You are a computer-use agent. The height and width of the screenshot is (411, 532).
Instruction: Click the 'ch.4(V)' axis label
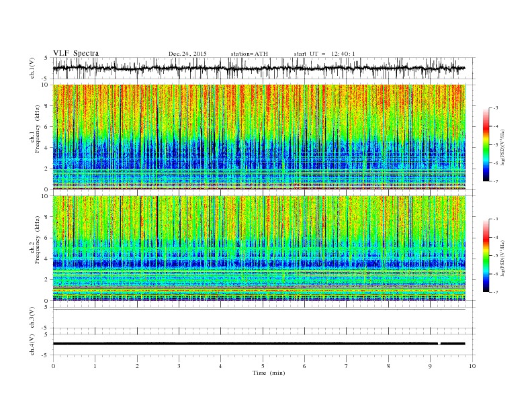pos(32,345)
